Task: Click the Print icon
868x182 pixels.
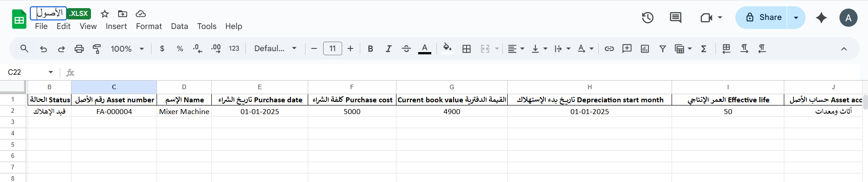Action: point(79,49)
